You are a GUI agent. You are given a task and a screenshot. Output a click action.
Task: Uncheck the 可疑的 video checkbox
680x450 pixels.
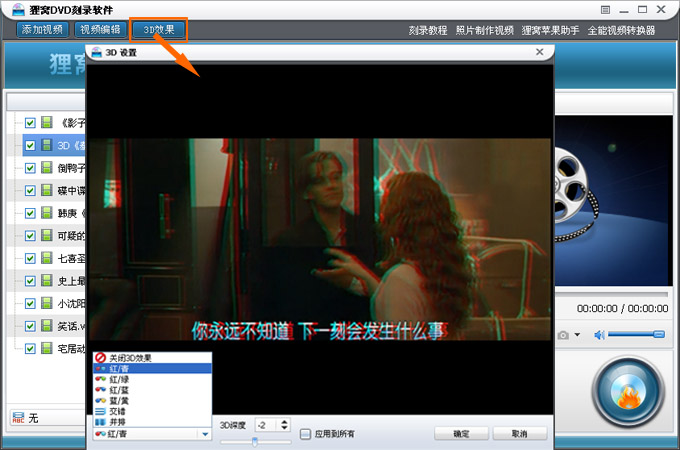[30, 236]
